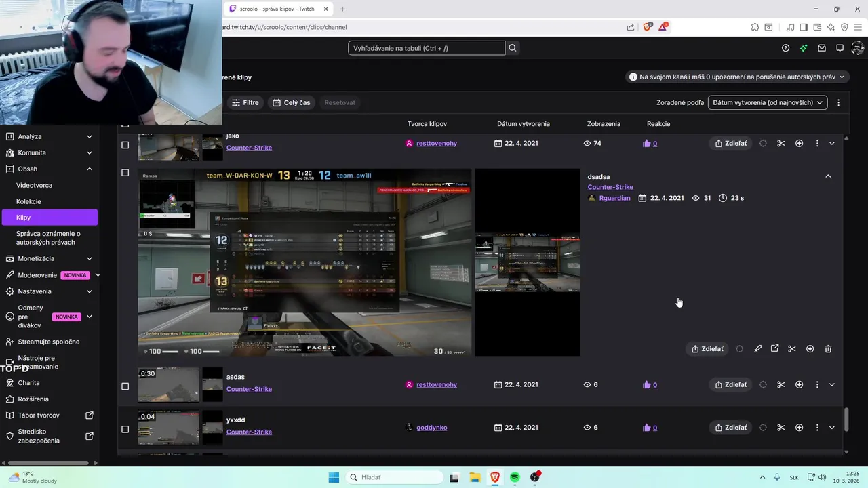
Task: Click the Brave Rewards triangle icon
Action: (663, 27)
